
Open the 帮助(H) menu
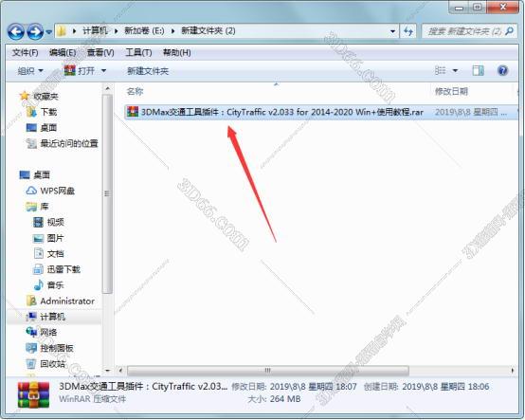pyautogui.click(x=177, y=52)
